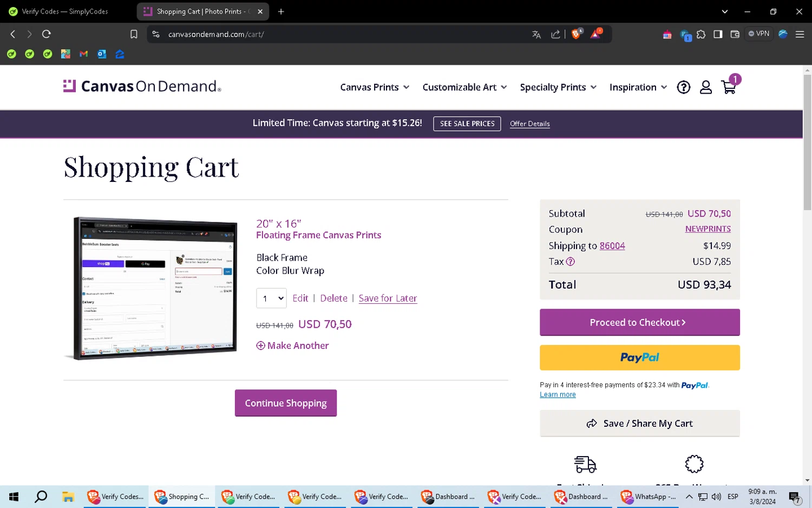Open the new tab plus button

[281, 11]
